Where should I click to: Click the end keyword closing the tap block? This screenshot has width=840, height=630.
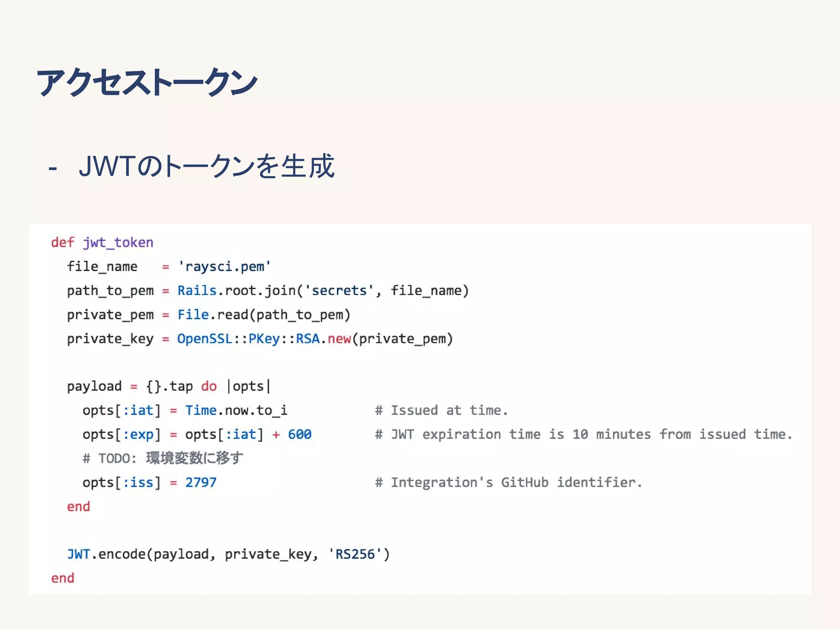coord(78,507)
